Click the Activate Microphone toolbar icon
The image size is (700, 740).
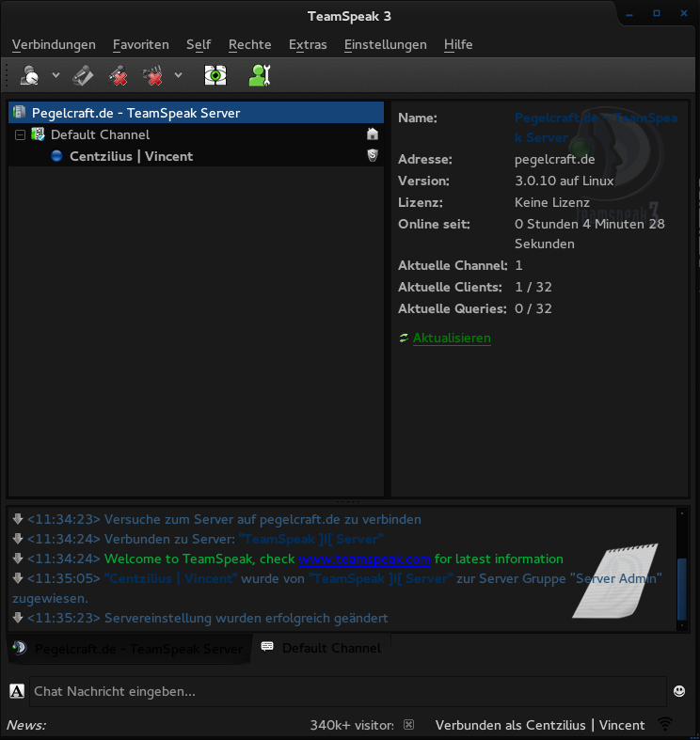(x=84, y=74)
